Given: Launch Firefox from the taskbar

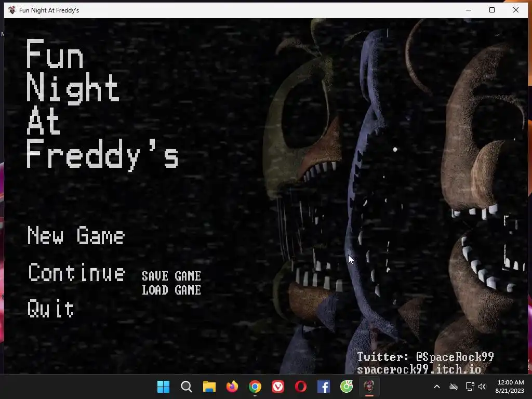Looking at the screenshot, I should click(x=232, y=387).
